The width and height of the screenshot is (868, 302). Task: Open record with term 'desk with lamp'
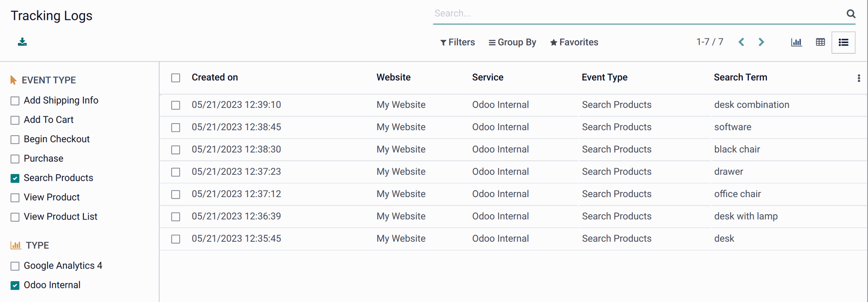[x=746, y=216]
